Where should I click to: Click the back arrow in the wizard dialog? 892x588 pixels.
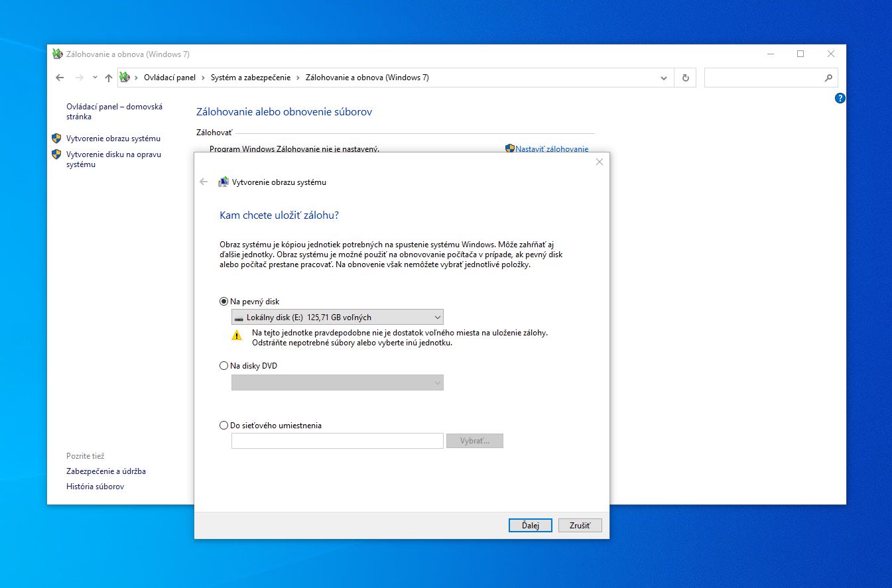click(x=204, y=182)
